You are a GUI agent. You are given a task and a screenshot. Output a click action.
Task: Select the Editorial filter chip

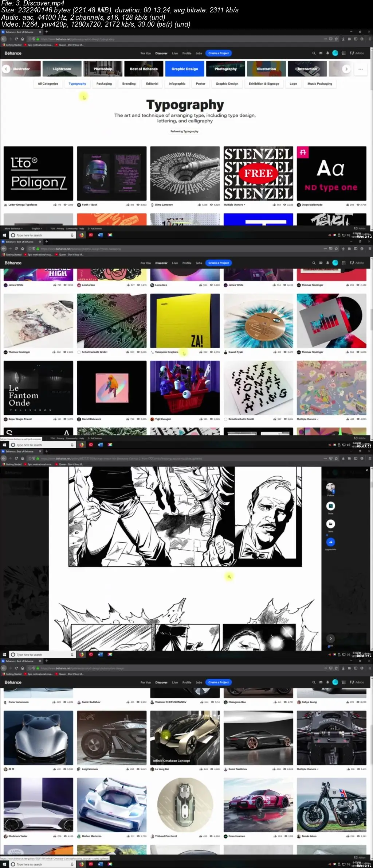coord(152,84)
